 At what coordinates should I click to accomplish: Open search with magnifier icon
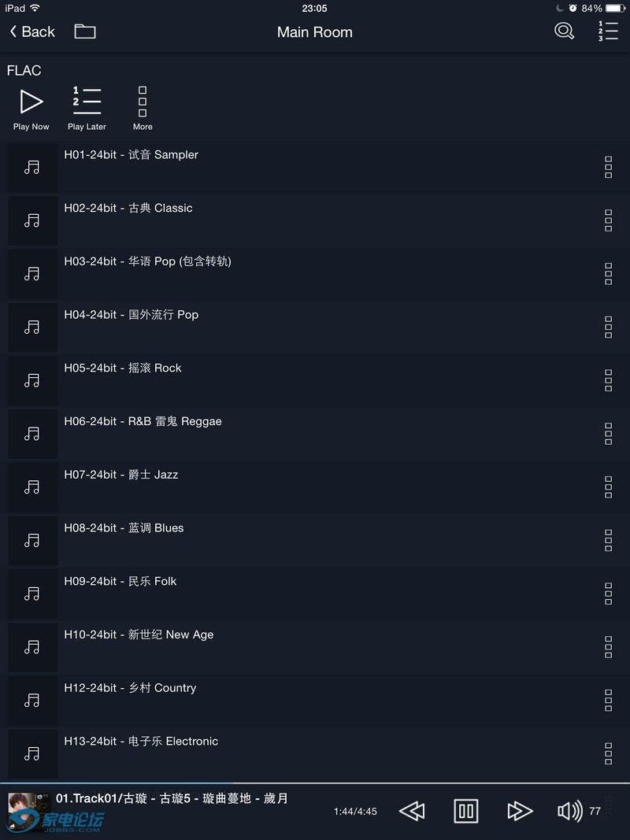[564, 31]
